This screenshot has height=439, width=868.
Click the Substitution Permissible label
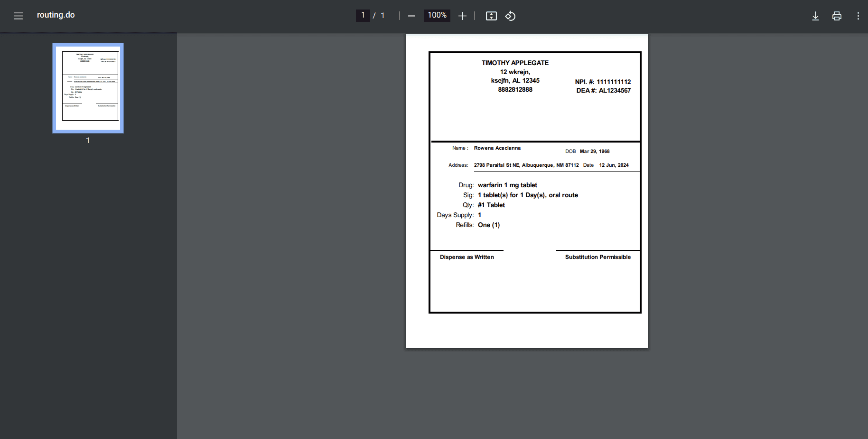[x=597, y=257]
